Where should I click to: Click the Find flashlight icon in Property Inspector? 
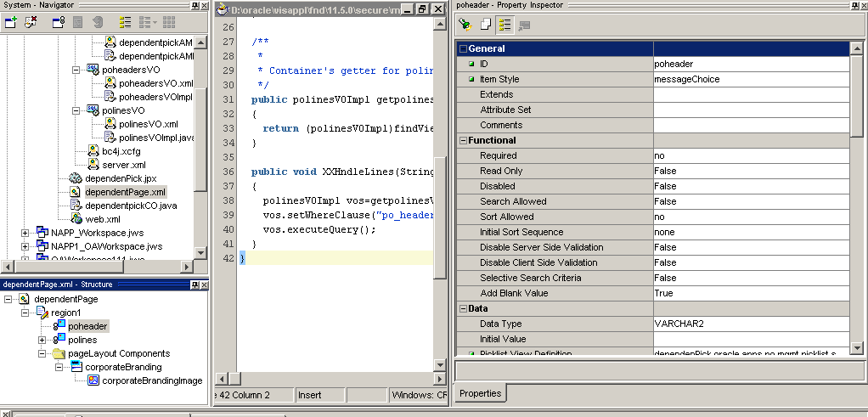[x=465, y=25]
